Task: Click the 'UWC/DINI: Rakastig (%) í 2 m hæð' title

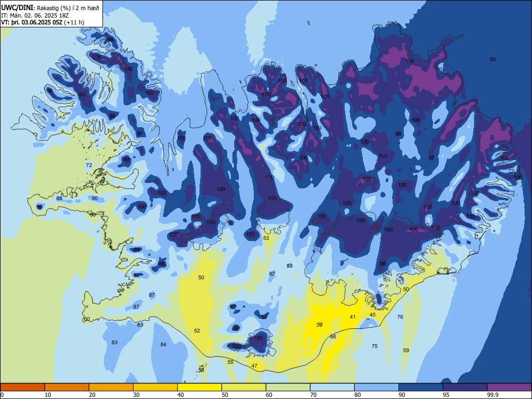Action: tap(50, 7)
